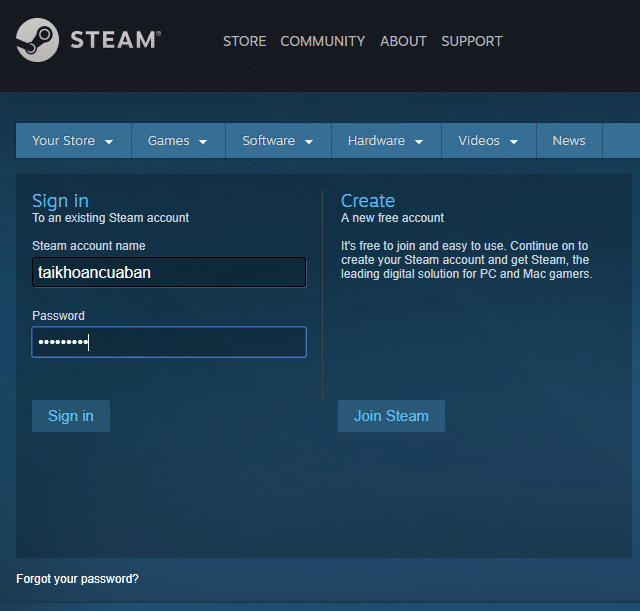This screenshot has width=640, height=611.
Task: Click the Steam logo icon
Action: point(37,40)
